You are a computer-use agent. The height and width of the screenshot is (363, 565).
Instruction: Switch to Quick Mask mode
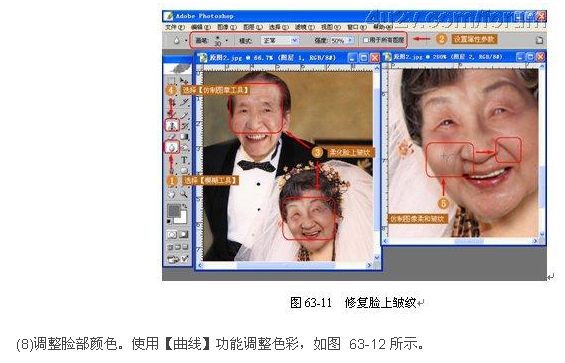pyautogui.click(x=184, y=235)
